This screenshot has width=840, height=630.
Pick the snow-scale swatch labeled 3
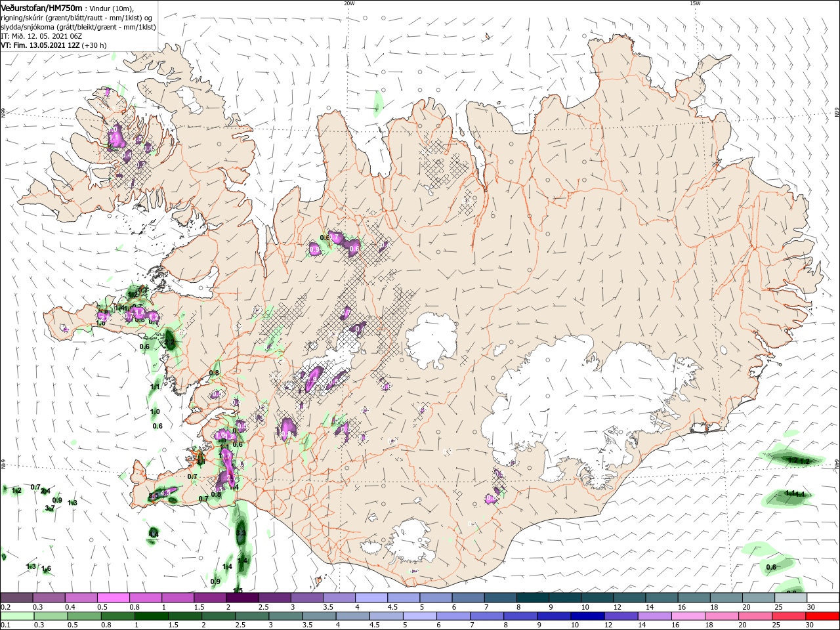click(x=306, y=597)
